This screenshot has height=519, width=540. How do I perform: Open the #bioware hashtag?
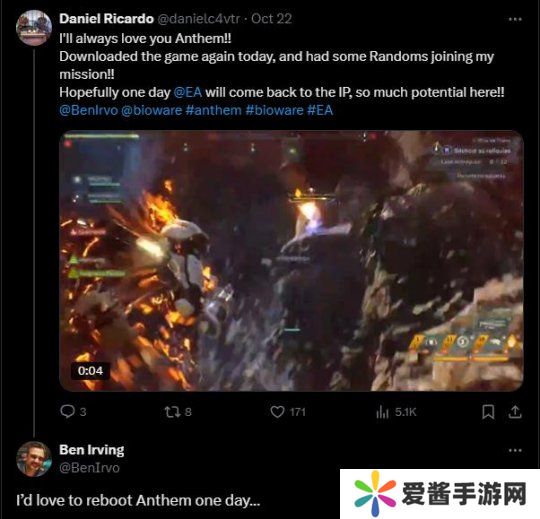[x=274, y=110]
